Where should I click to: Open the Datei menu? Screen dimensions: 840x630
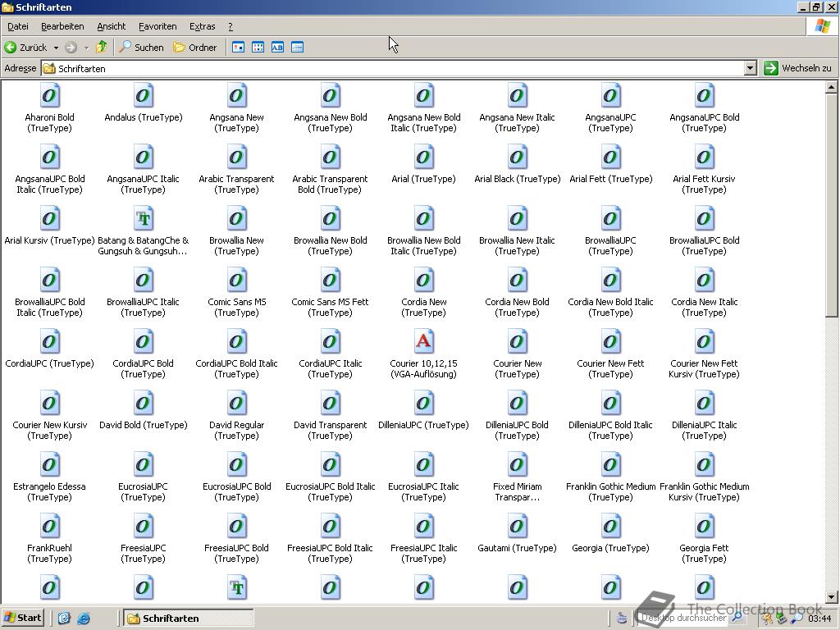pos(18,26)
